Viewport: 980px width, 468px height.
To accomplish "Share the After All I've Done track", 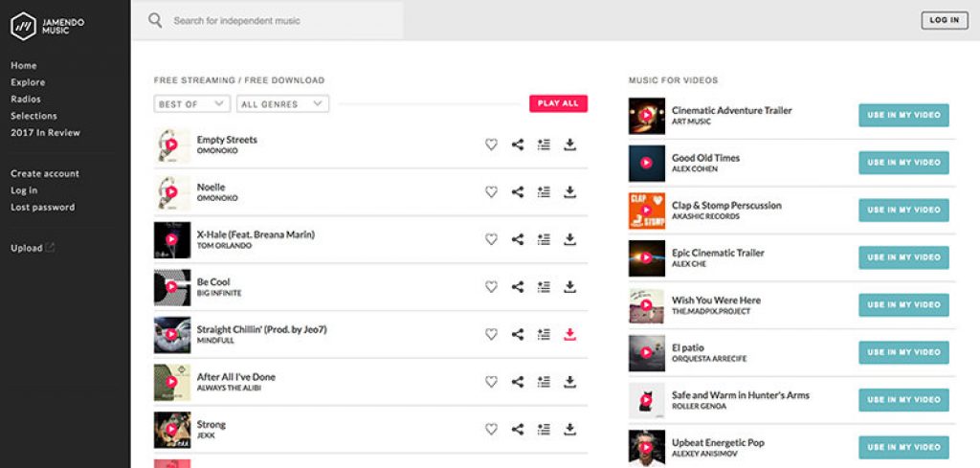I will point(518,382).
